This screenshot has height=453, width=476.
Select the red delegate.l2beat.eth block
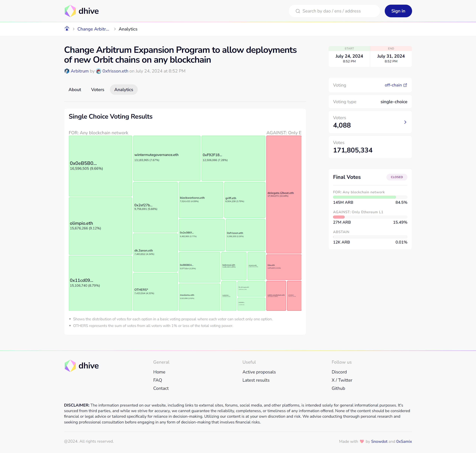point(284,194)
